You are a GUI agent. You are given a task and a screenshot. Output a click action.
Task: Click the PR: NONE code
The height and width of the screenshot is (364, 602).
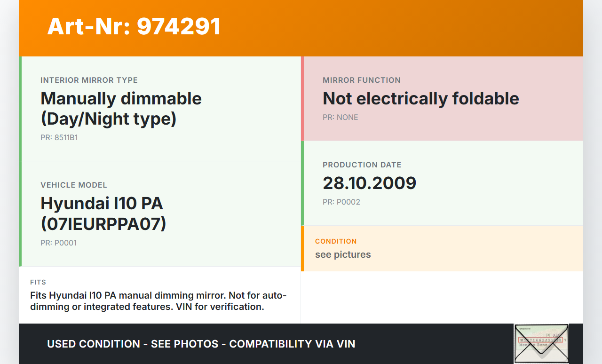[340, 117]
